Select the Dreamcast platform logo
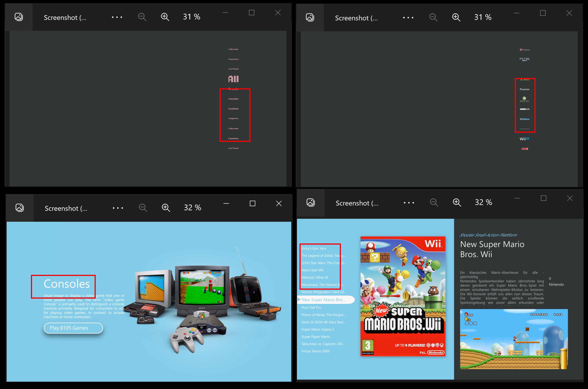This screenshot has width=588, height=389. coord(524,50)
